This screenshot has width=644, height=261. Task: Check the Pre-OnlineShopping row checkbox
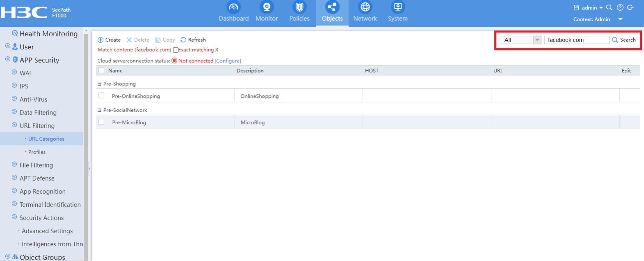pyautogui.click(x=101, y=96)
